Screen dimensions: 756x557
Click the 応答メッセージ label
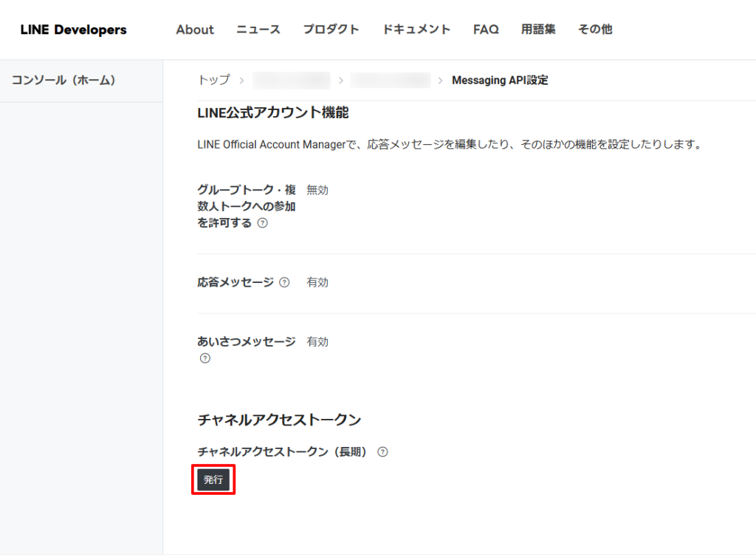236,282
